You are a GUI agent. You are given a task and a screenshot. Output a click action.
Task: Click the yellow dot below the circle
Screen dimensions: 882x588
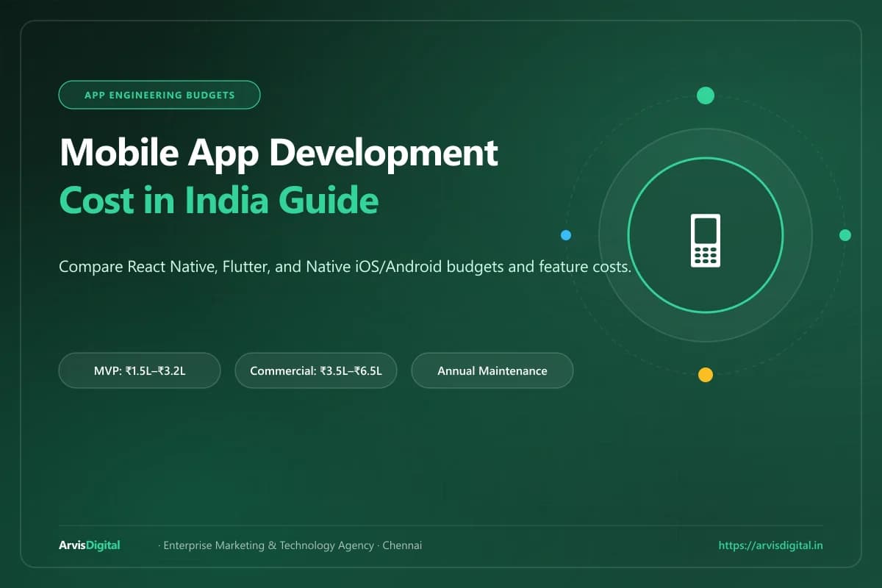(706, 375)
